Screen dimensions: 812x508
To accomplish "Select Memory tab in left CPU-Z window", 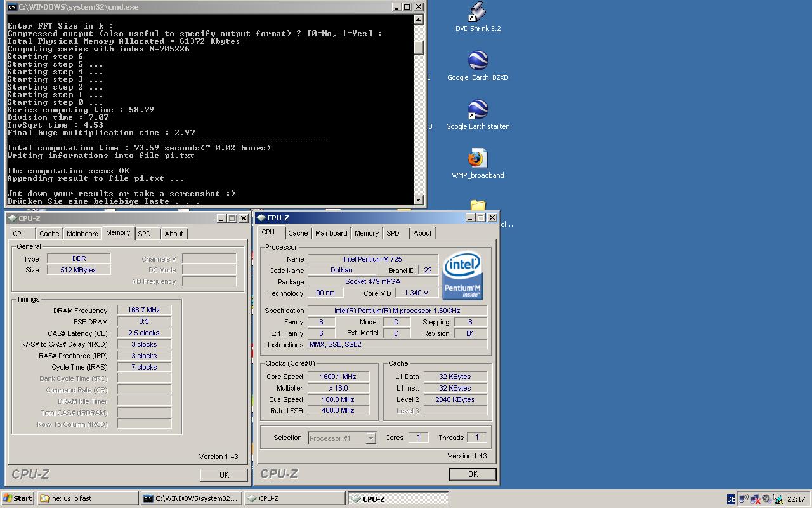I will point(118,233).
